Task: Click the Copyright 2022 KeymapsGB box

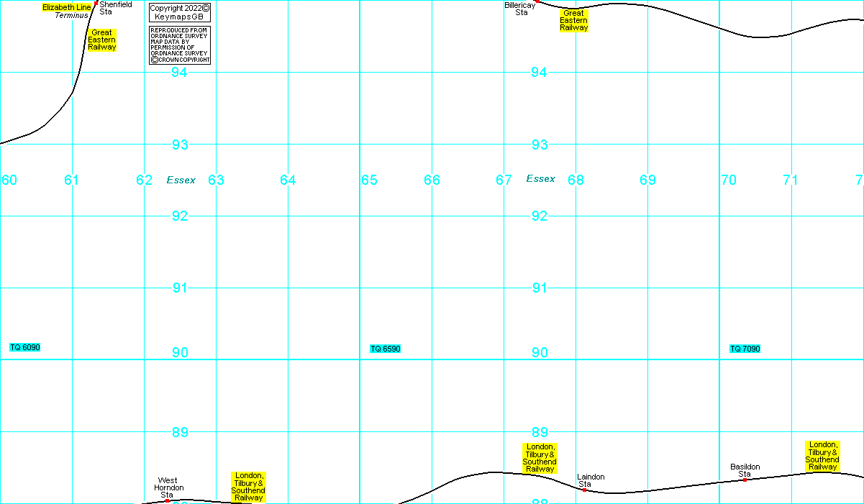Action: (180, 12)
